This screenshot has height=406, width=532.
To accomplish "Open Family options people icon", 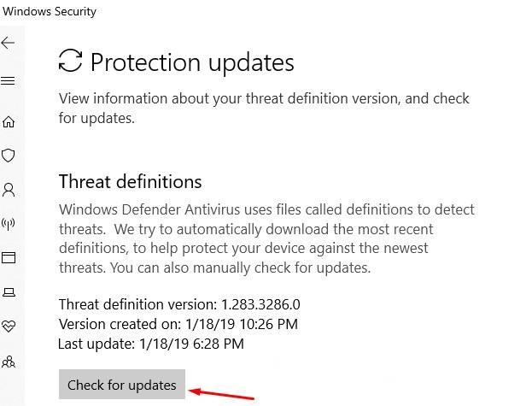I will point(9,361).
